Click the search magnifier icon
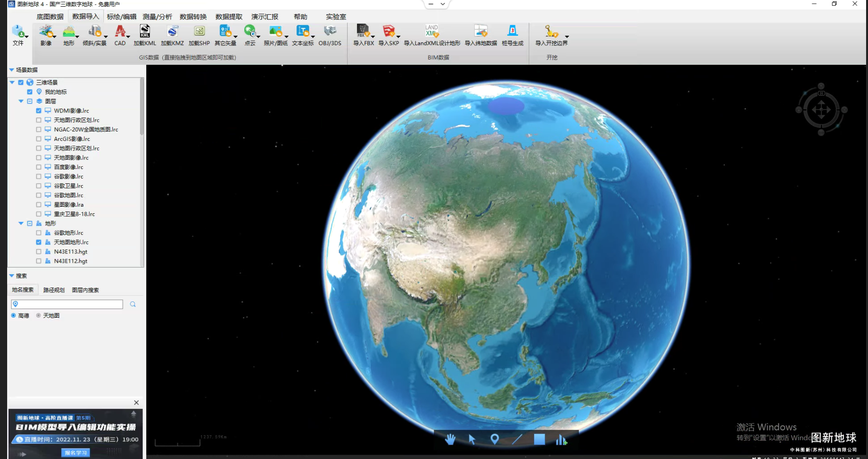868x459 pixels. point(133,304)
